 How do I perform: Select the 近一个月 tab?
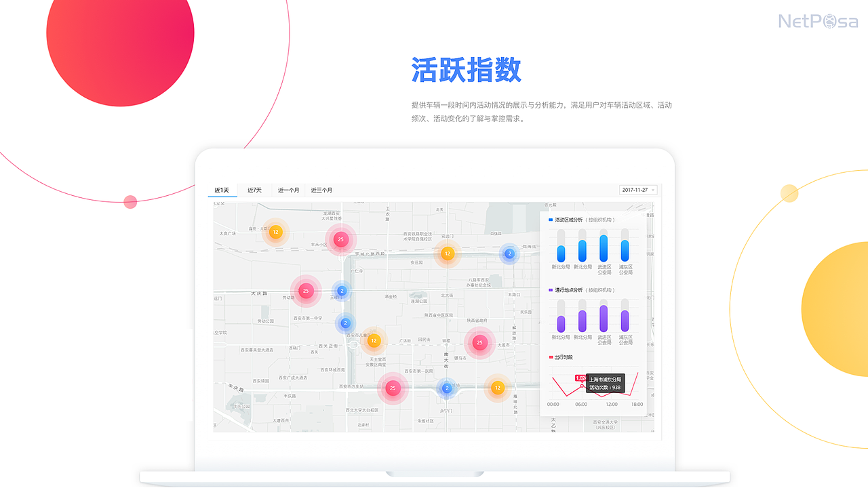point(288,190)
